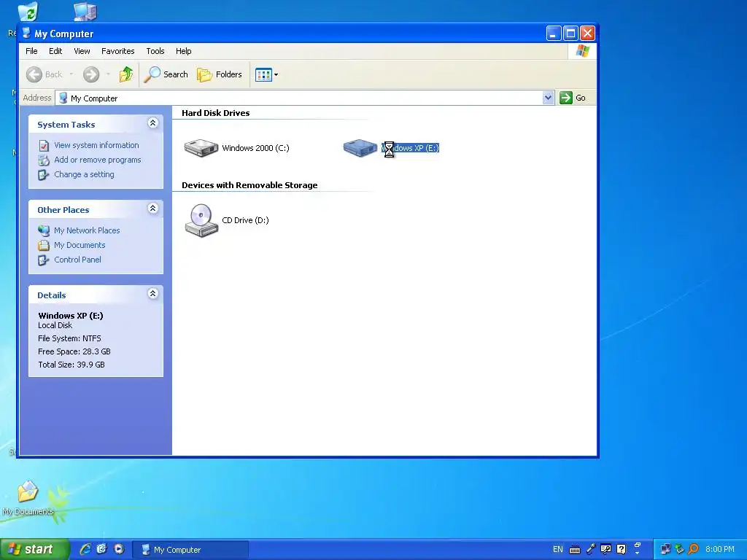Image resolution: width=747 pixels, height=560 pixels.
Task: Select the CD Drive (D:) icon
Action: [x=201, y=220]
